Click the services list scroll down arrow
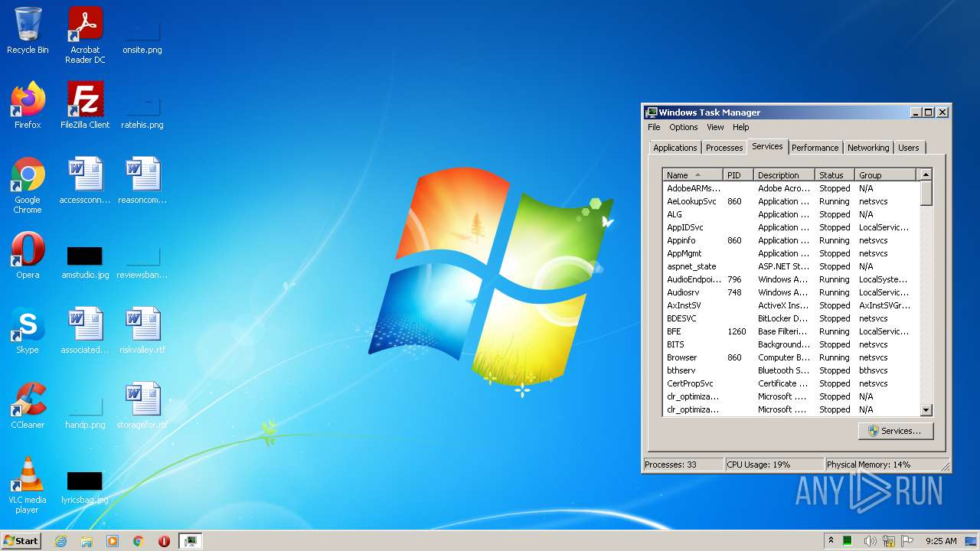Image resolution: width=980 pixels, height=551 pixels. [x=926, y=409]
